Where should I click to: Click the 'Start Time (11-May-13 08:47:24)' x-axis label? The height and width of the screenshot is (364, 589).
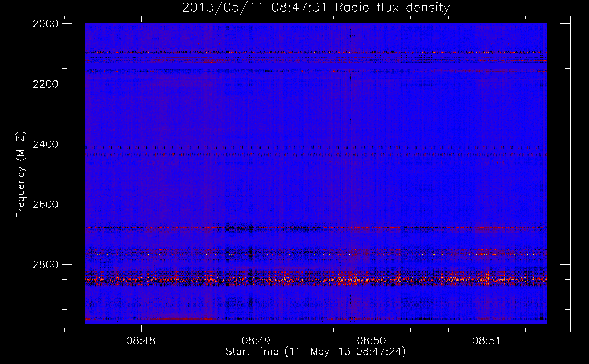(316, 352)
